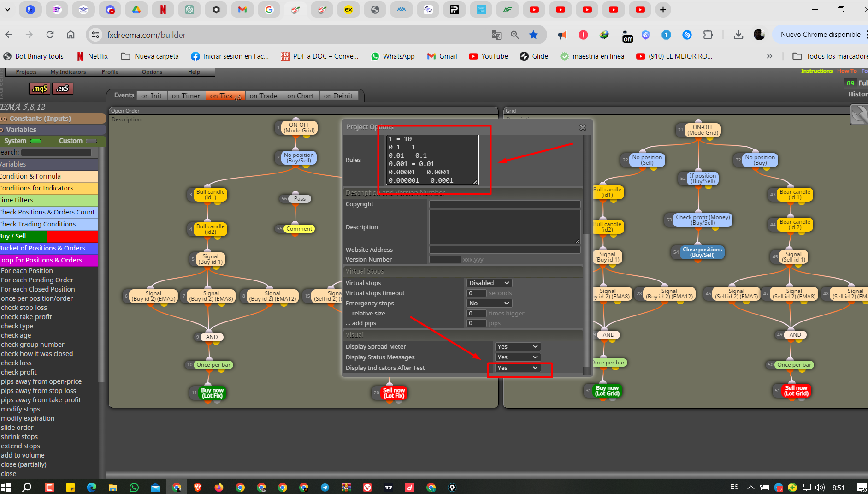Switch to the on Timer events tab
The width and height of the screenshot is (868, 494).
click(x=186, y=96)
